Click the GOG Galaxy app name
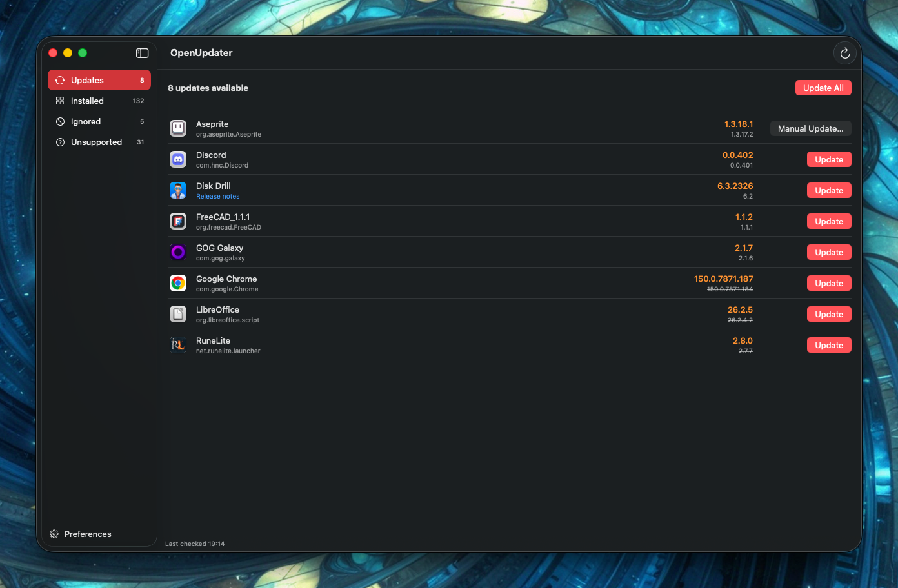Viewport: 898px width, 588px height. pyautogui.click(x=219, y=248)
